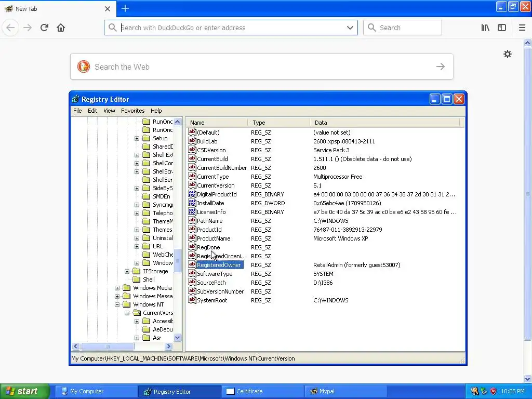Reload the page with the refresh icon
Screen dimensions: 532x399
tap(44, 28)
